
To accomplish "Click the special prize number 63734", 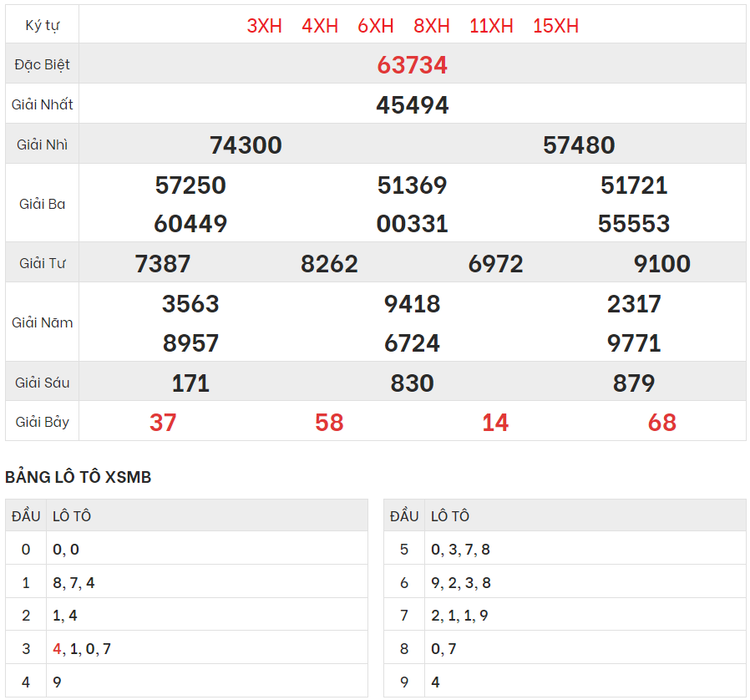I will click(x=412, y=64).
